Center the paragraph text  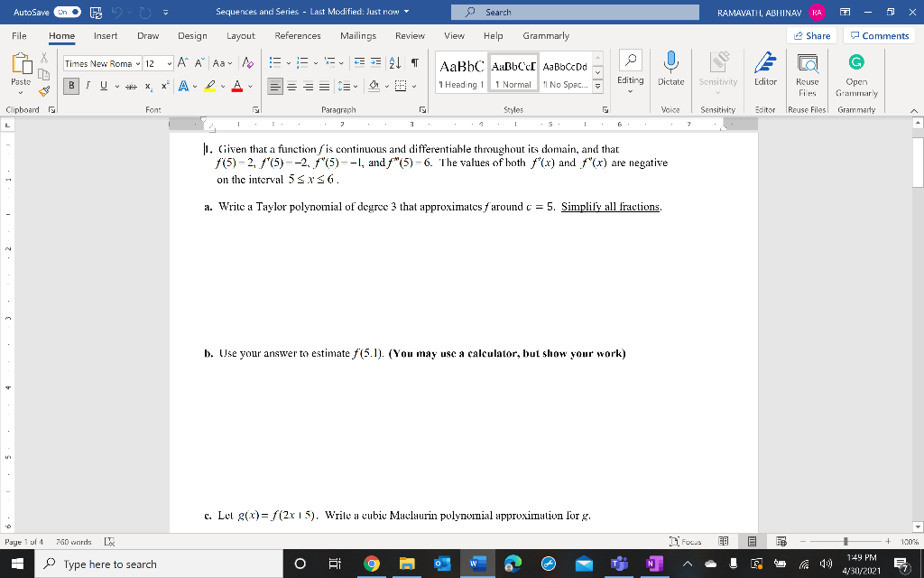[291, 87]
